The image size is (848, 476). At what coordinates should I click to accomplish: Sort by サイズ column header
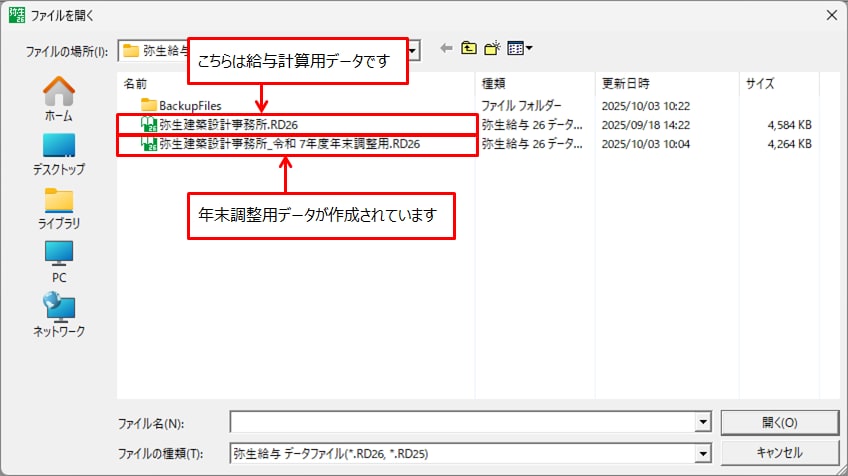(x=760, y=84)
